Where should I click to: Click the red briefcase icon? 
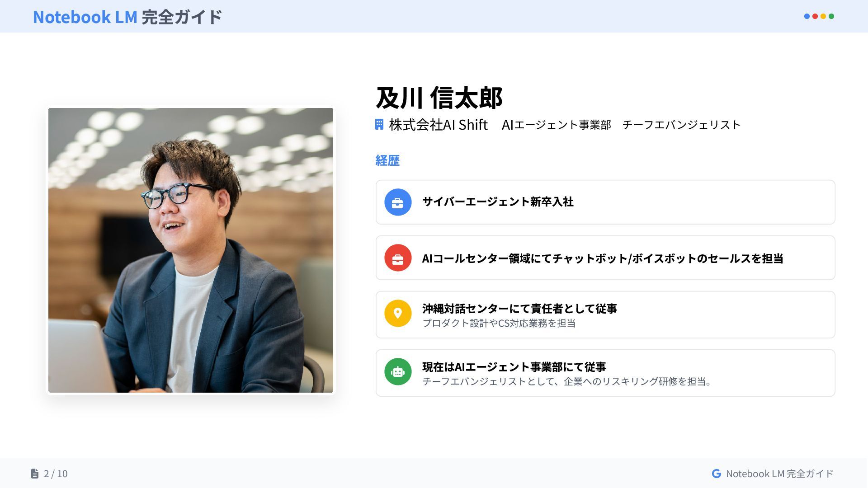[398, 258]
